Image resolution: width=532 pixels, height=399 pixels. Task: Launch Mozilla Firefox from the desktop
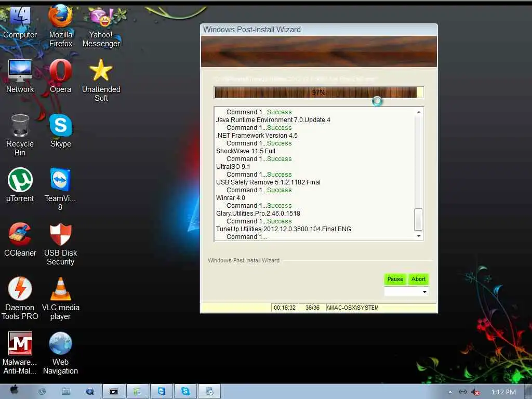61,26
